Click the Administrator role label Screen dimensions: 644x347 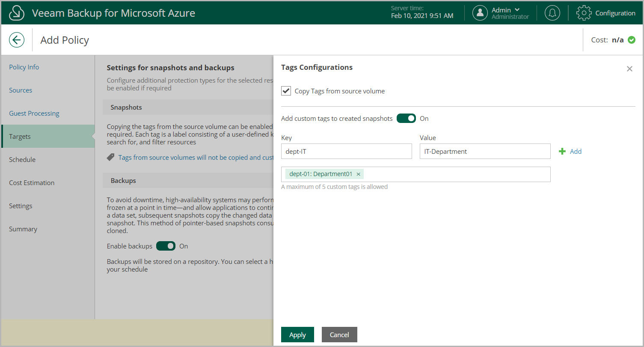click(x=510, y=17)
